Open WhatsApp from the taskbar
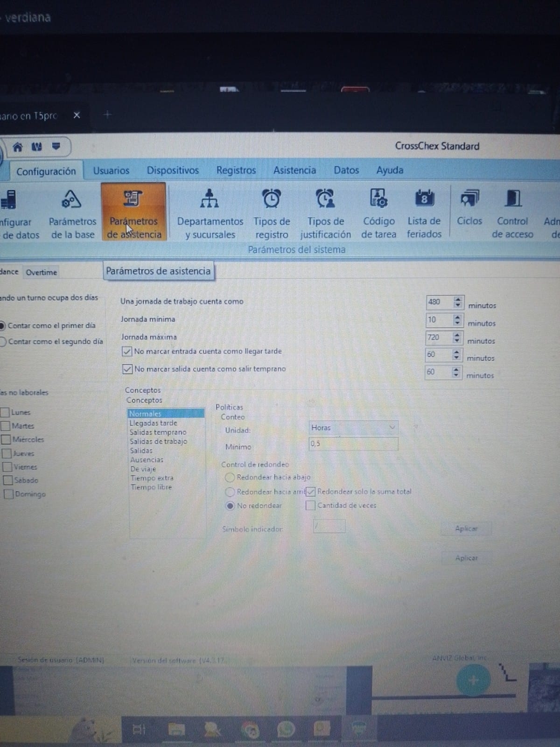 pyautogui.click(x=286, y=729)
